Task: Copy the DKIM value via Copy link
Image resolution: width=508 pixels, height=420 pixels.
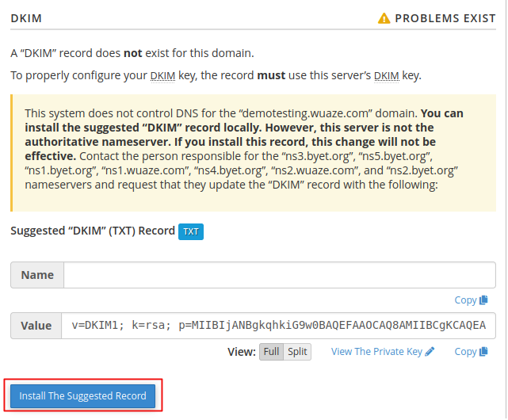Action: [465, 351]
